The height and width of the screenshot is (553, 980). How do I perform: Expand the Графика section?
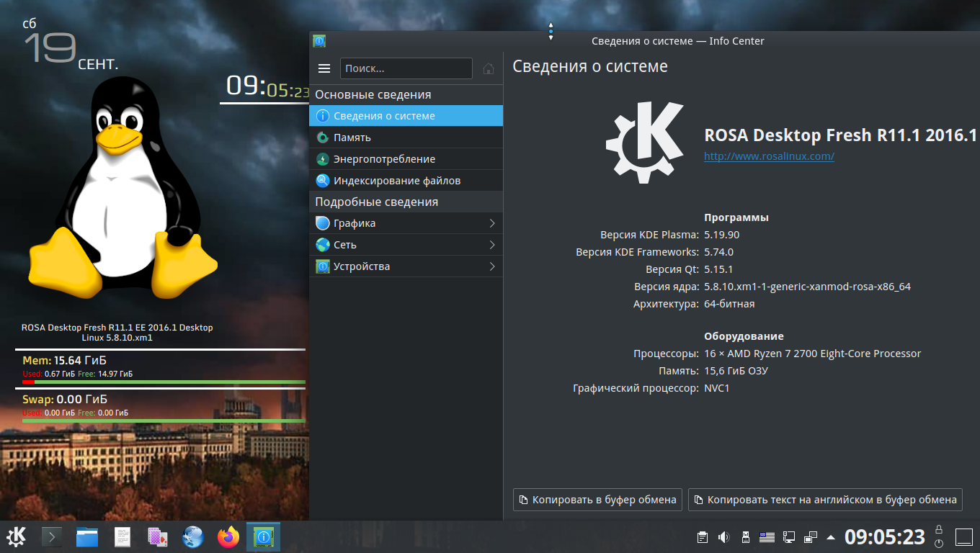tap(406, 223)
